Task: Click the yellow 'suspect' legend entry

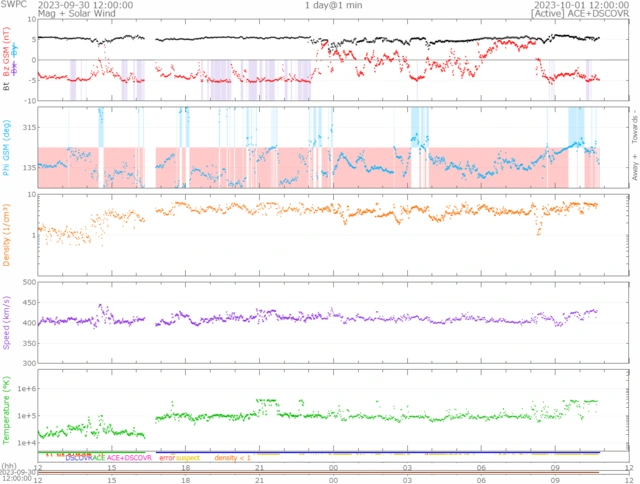Action: pos(188,458)
